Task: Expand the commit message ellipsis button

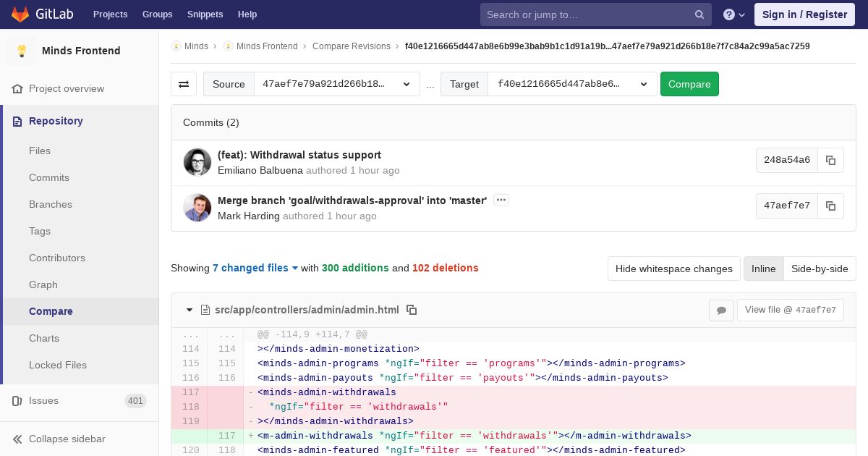Action: coord(501,200)
